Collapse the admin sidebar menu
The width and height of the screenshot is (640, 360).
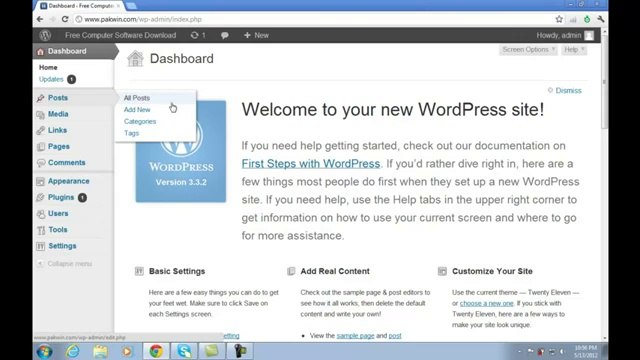click(x=65, y=264)
